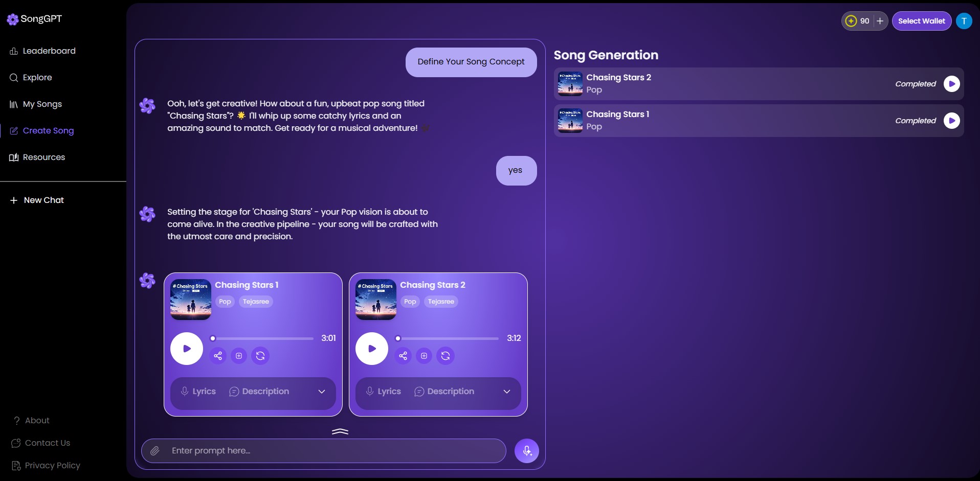980x481 pixels.
Task: Click add icon on Chasing Stars 1 card
Action: coord(239,356)
